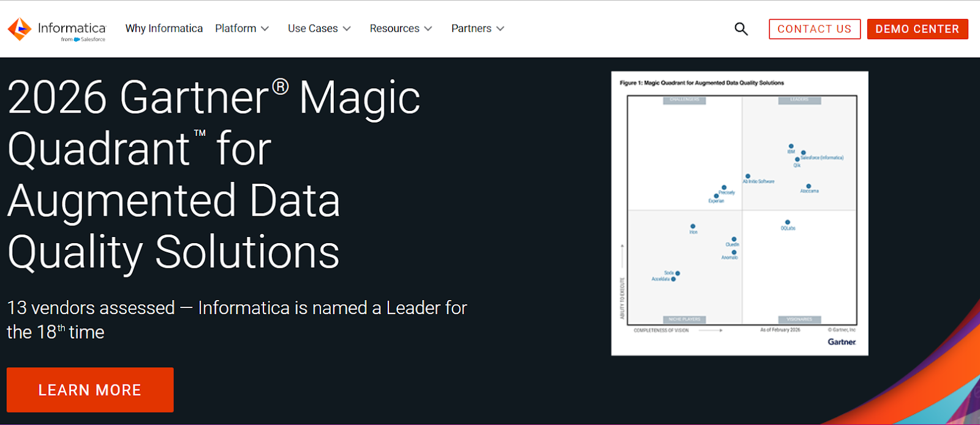
Task: Click the Salesforce (Informatica) dot label
Action: point(822,157)
